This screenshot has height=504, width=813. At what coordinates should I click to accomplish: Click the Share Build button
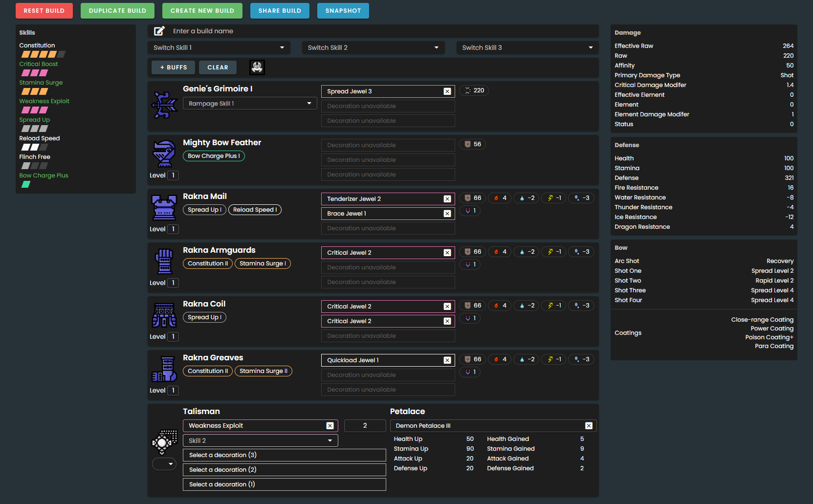[280, 11]
